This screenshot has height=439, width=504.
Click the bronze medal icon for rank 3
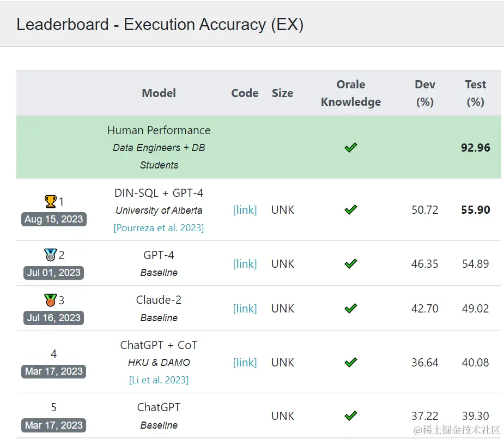coord(50,300)
